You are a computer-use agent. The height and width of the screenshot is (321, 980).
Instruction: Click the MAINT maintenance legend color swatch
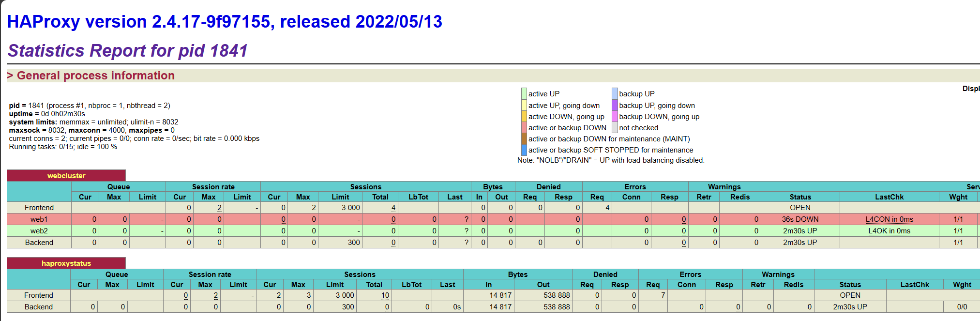(x=524, y=138)
